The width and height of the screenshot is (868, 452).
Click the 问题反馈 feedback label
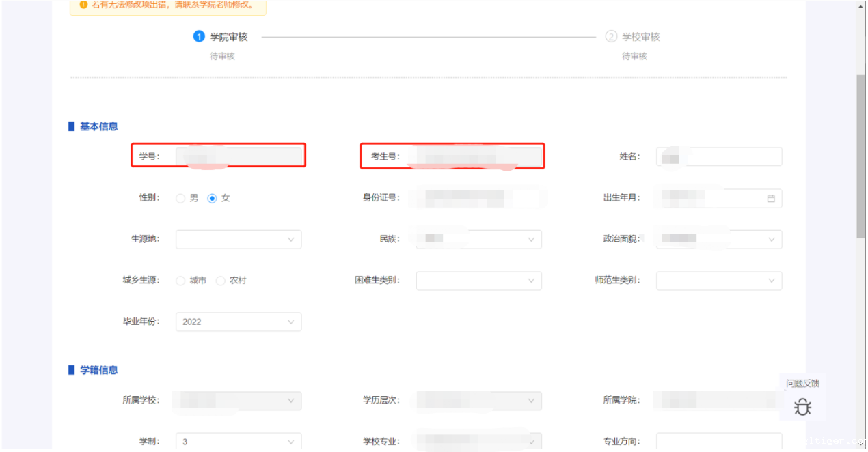tap(802, 384)
